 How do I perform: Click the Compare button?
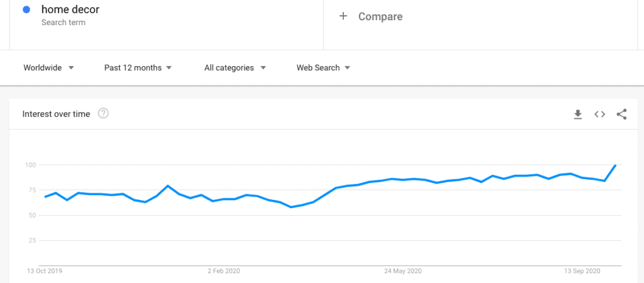pyautogui.click(x=371, y=16)
